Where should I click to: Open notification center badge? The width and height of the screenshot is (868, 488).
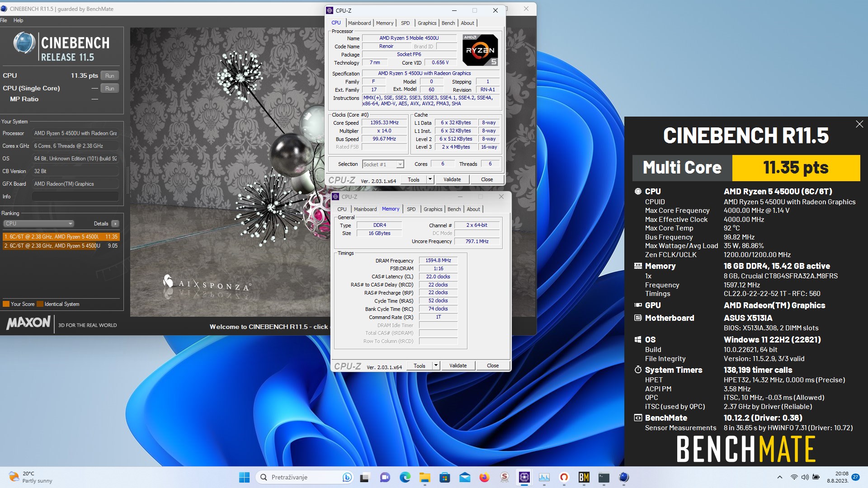click(855, 477)
